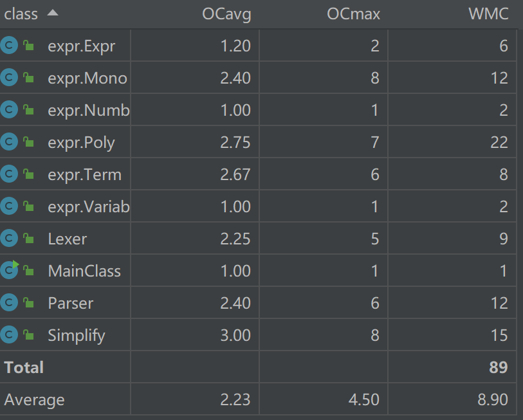Click the sort arrow in class header
Viewport: 523px width, 420px height.
53,14
